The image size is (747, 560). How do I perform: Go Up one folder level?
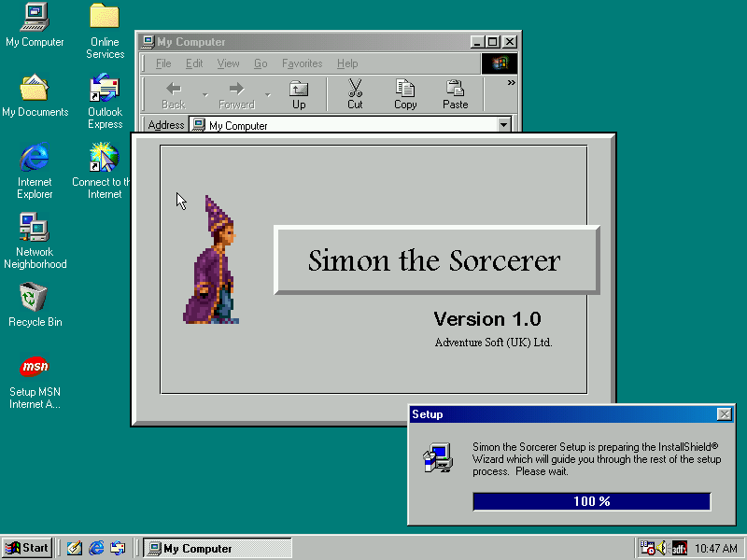[x=299, y=94]
